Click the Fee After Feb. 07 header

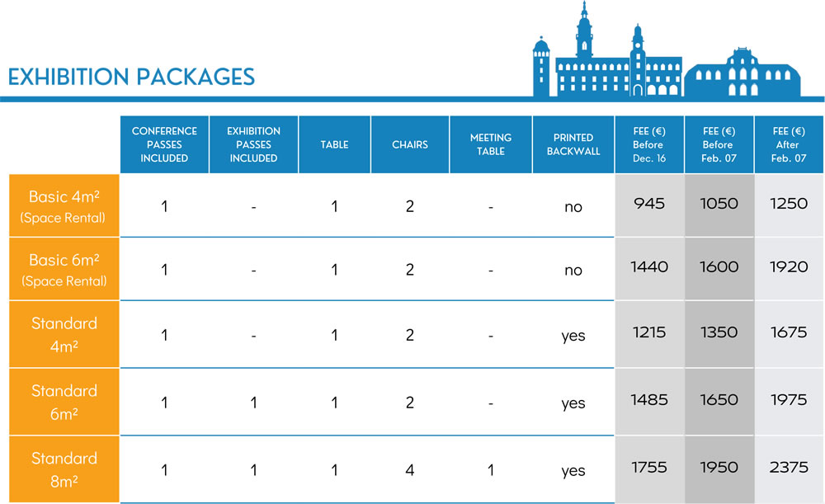tap(790, 144)
